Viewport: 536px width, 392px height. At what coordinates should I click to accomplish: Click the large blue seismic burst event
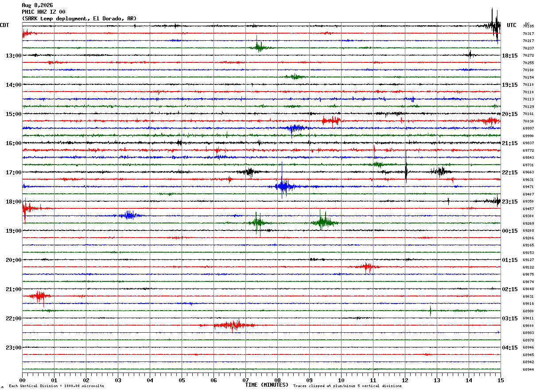click(x=284, y=186)
